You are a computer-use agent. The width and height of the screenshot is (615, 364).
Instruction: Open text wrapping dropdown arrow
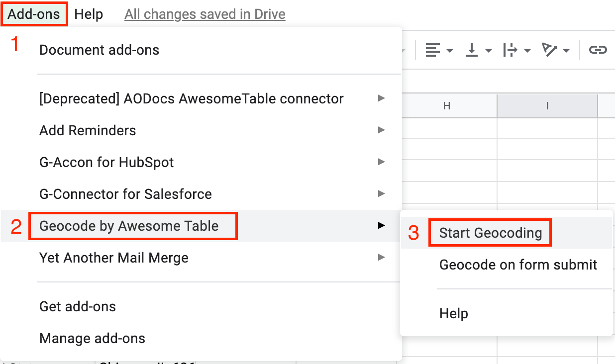(x=527, y=50)
